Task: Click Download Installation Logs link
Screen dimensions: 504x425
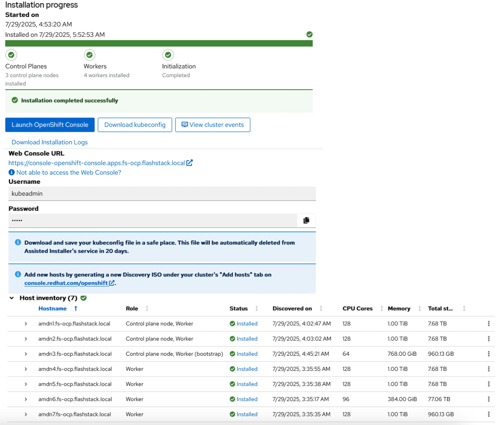Action: click(50, 142)
